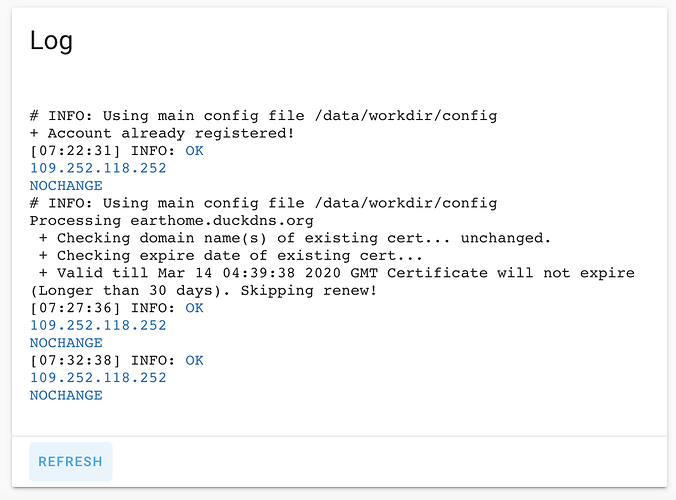Select the IP address under the 07:22:31 entry

pyautogui.click(x=98, y=168)
